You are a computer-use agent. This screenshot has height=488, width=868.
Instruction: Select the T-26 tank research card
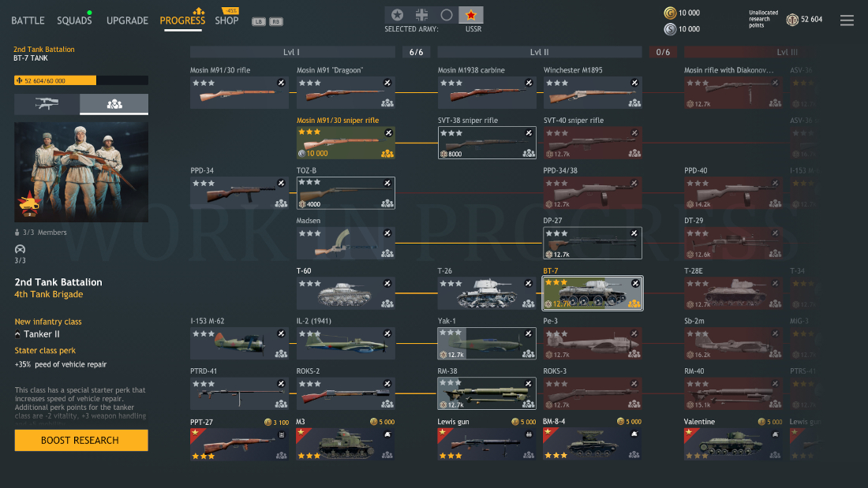pos(487,293)
